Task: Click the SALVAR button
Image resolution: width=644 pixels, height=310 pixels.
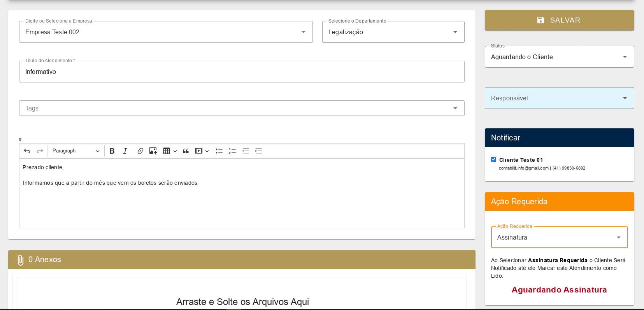Action: 559,20
